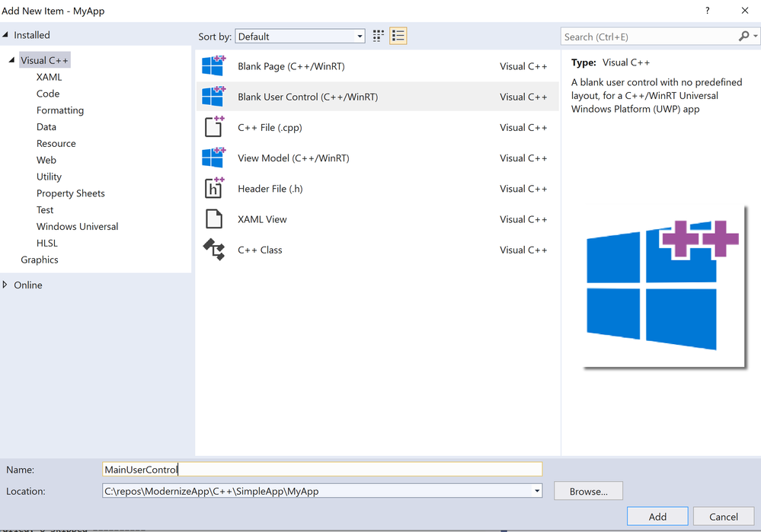Click the Add button

657,517
